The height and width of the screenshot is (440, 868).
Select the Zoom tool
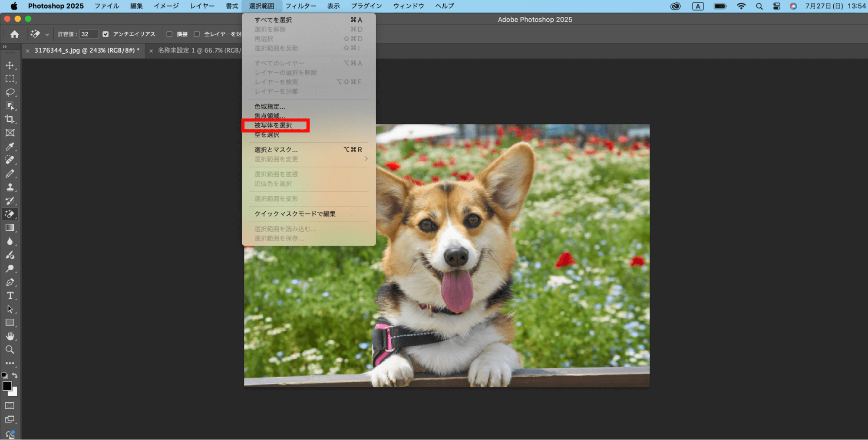(10, 349)
